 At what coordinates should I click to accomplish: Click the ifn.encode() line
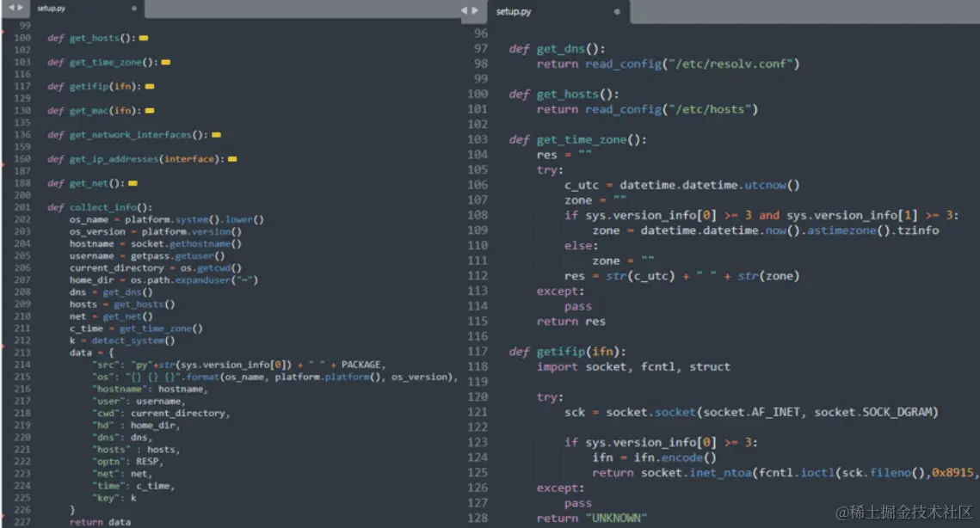coord(655,457)
